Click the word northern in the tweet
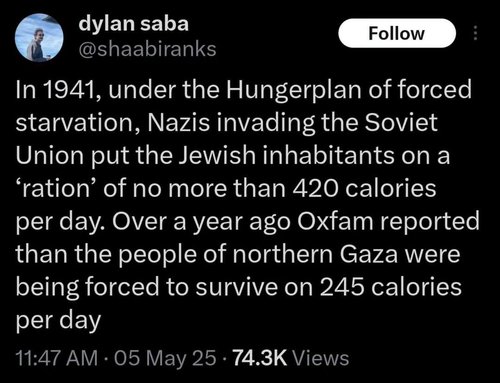The height and width of the screenshot is (383, 500). [283, 254]
